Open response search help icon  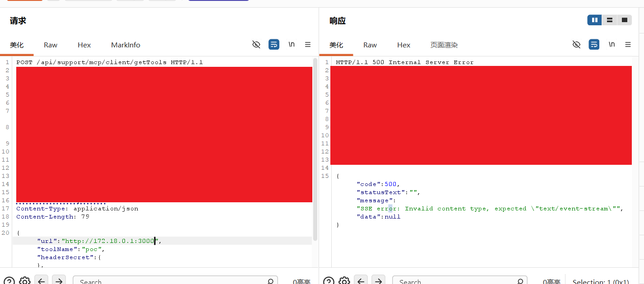pyautogui.click(x=329, y=281)
